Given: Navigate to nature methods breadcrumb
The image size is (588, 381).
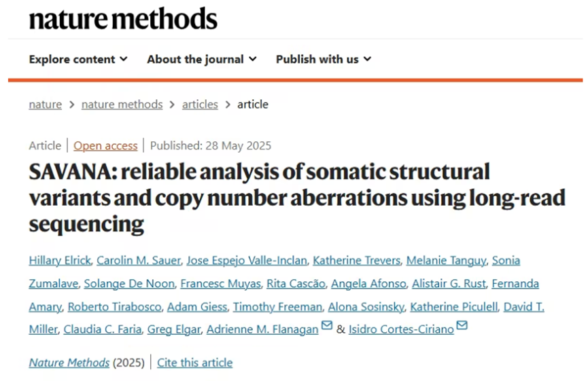Looking at the screenshot, I should (122, 105).
